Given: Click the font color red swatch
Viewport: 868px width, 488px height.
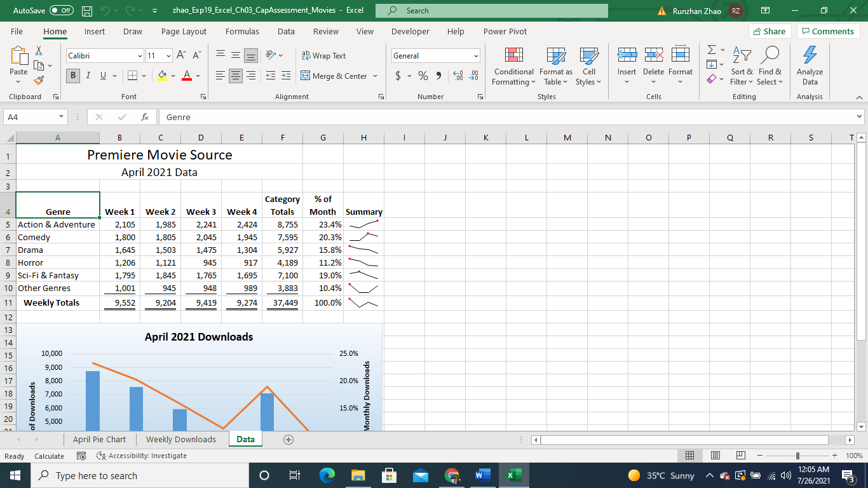Looking at the screenshot, I should (187, 76).
